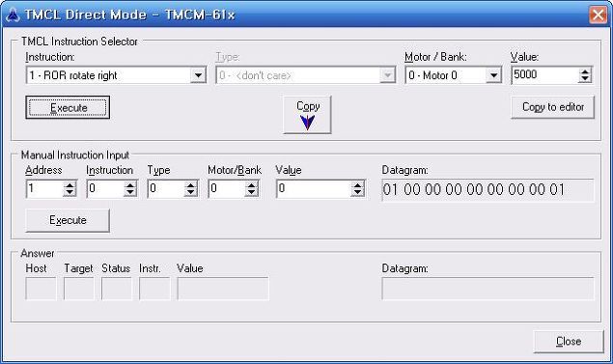Close the TMCL Direct Mode window
Image resolution: width=613 pixels, height=364 pixels.
[x=599, y=14]
